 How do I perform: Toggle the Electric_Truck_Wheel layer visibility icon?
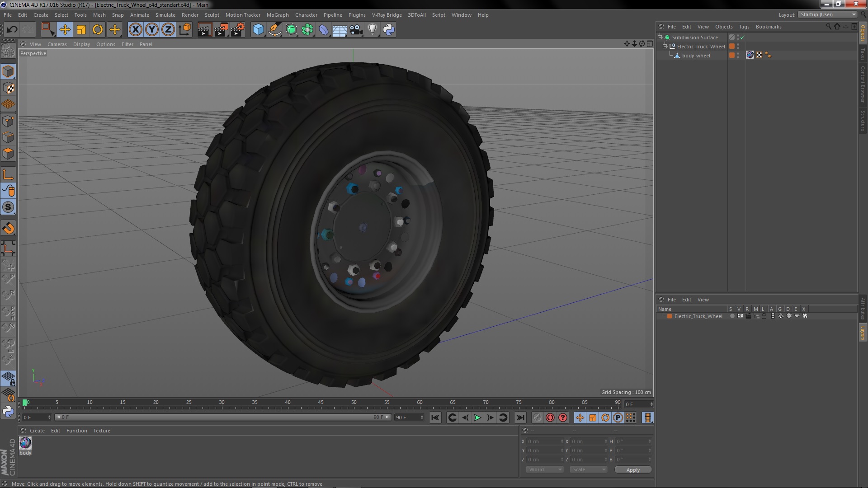pos(740,316)
